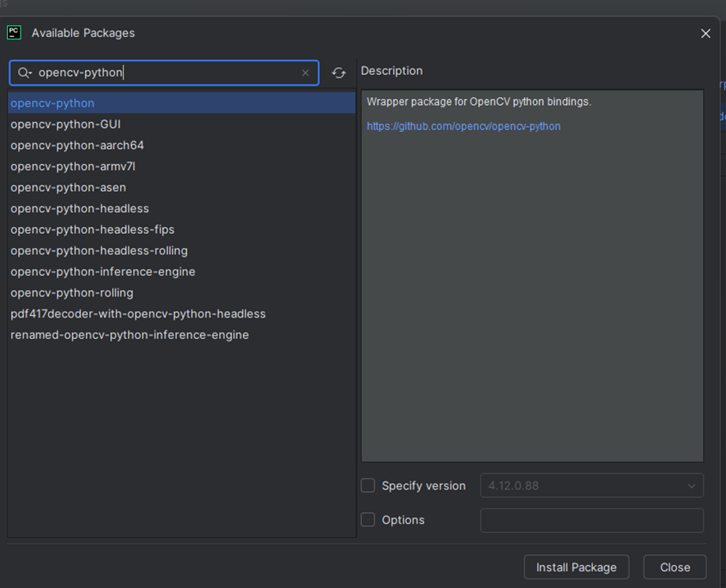Select opencv-python-headless-fips package

tap(92, 230)
